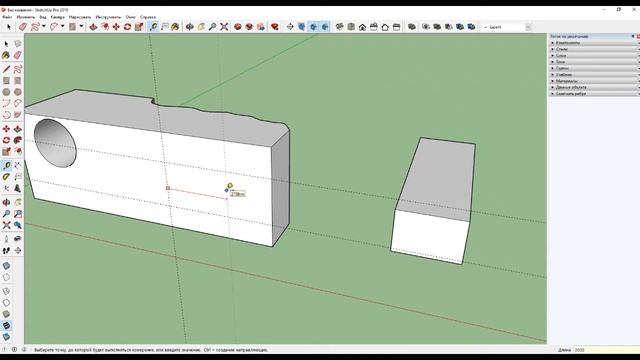Open the Инструменты menu

point(108,17)
